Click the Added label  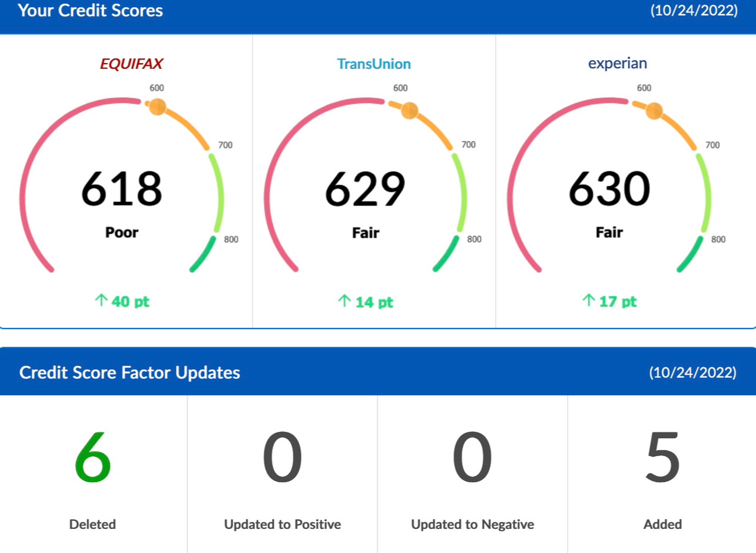point(663,524)
